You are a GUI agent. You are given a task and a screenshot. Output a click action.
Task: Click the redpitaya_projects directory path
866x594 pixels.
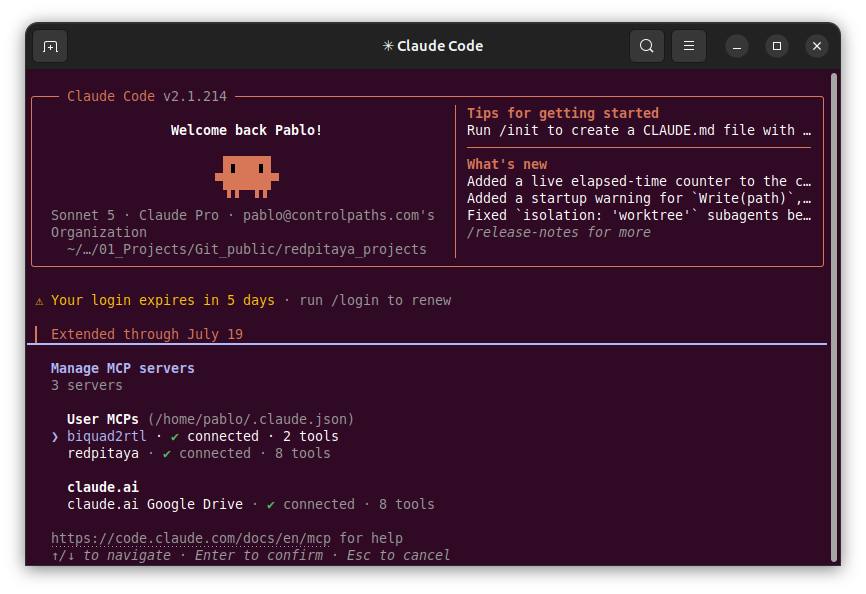pyautogui.click(x=246, y=249)
